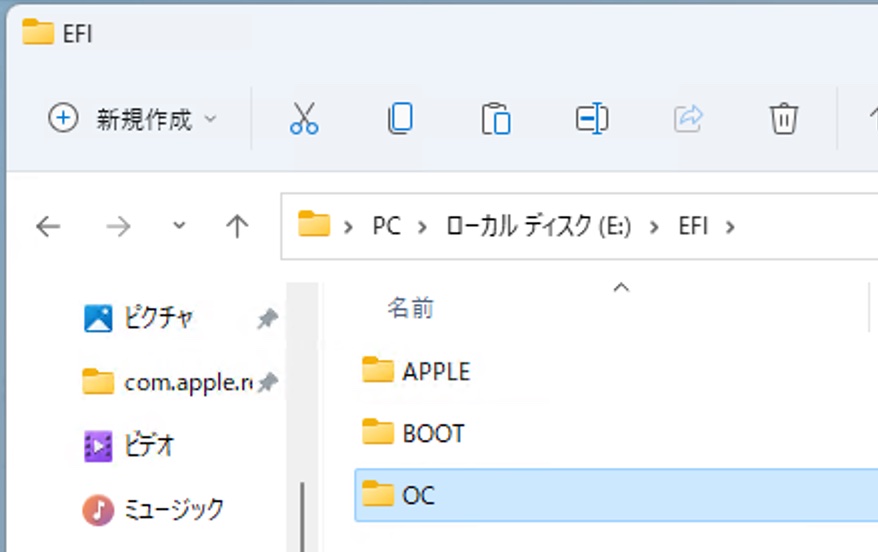Click the Delete trash can icon
This screenshot has width=878, height=552.
[784, 118]
